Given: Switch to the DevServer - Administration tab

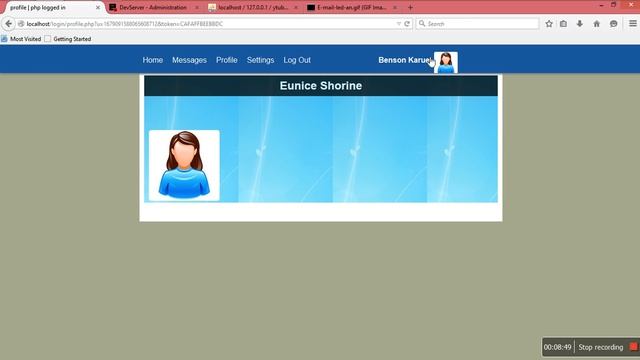Looking at the screenshot, I should click(153, 7).
